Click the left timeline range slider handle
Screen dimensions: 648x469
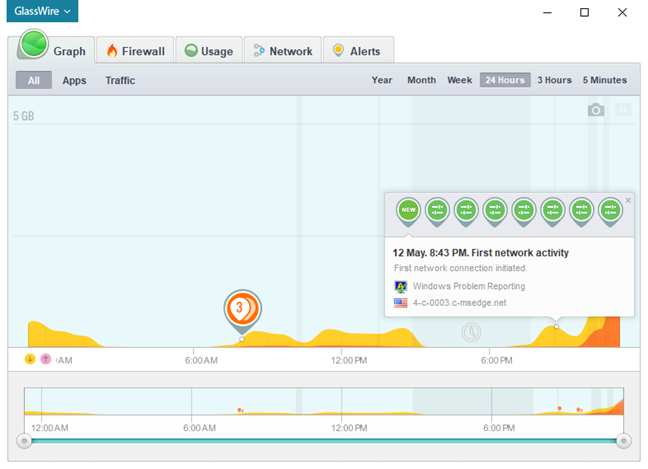[24, 441]
